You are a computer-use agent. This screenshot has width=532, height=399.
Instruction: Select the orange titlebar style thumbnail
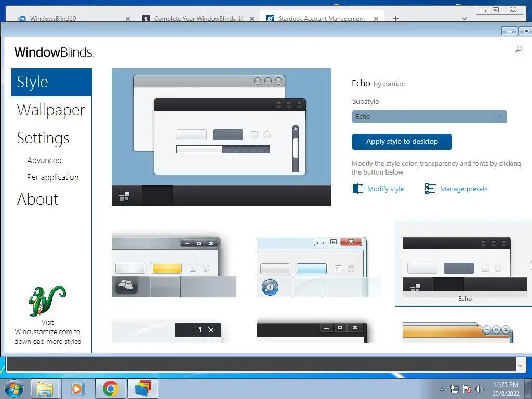(458, 332)
